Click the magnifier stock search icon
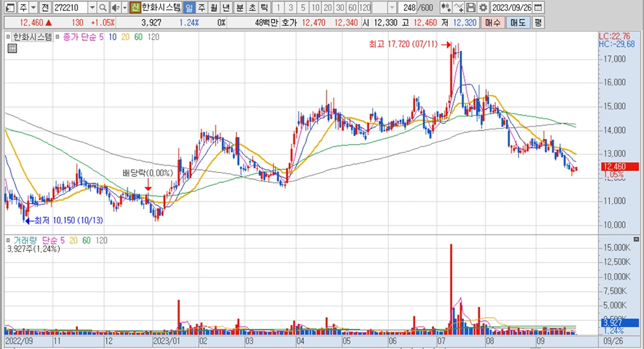The image size is (644, 349). click(103, 8)
